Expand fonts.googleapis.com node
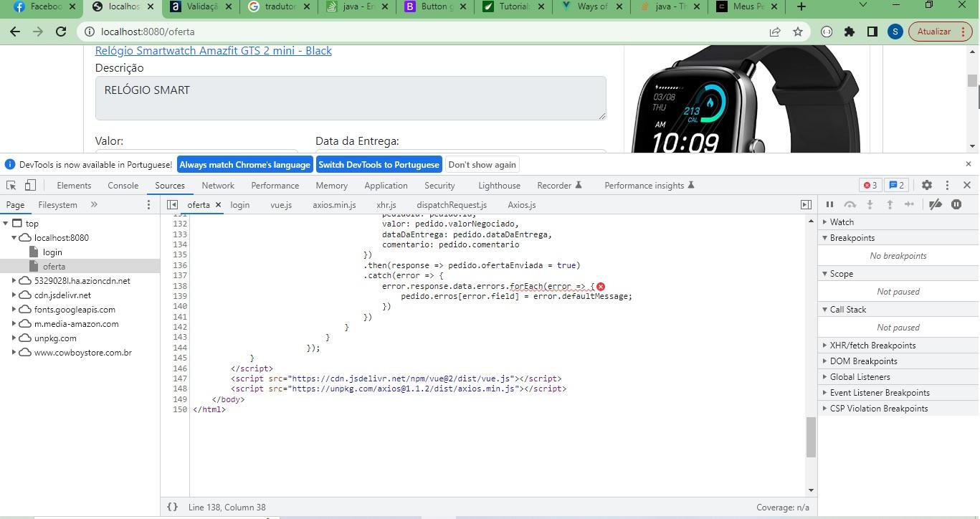The image size is (980, 519). (14, 309)
